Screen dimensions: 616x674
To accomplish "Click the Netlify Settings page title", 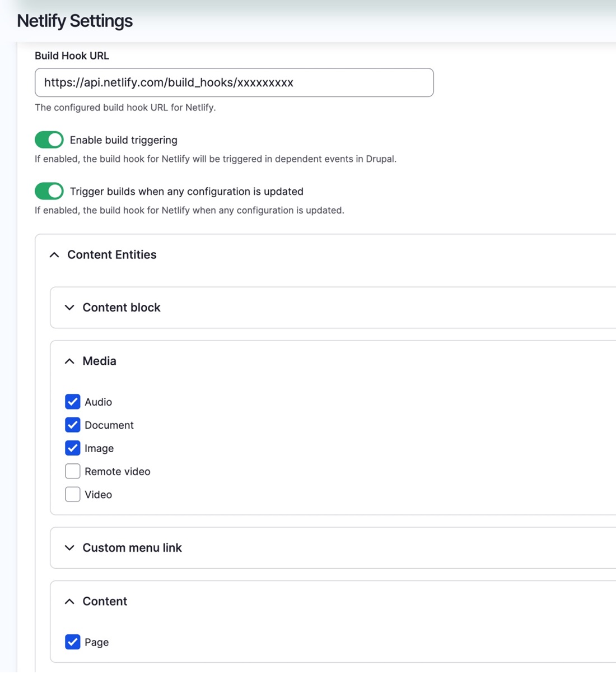I will (74, 20).
